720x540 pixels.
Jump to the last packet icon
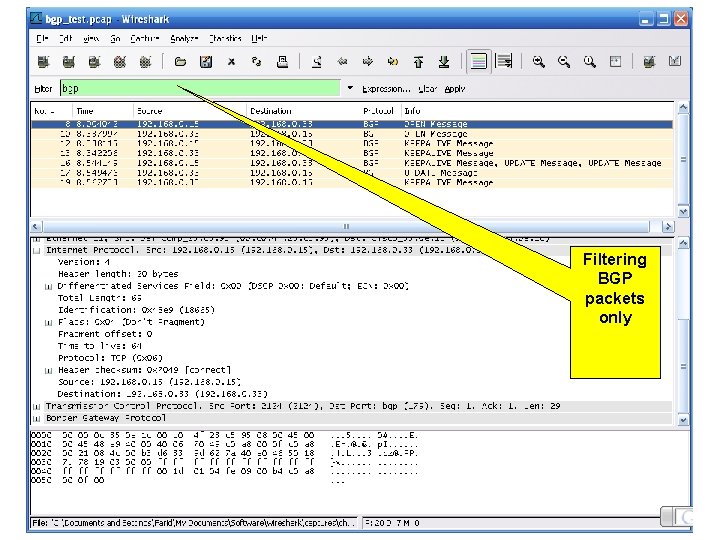pyautogui.click(x=444, y=62)
